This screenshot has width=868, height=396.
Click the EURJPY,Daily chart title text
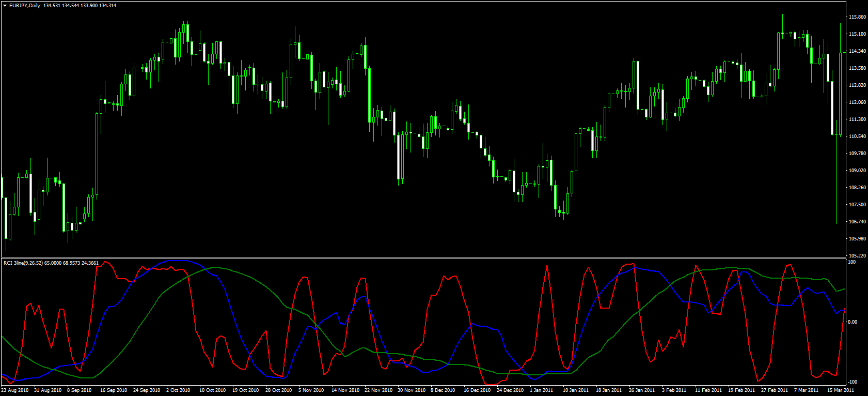coord(25,6)
